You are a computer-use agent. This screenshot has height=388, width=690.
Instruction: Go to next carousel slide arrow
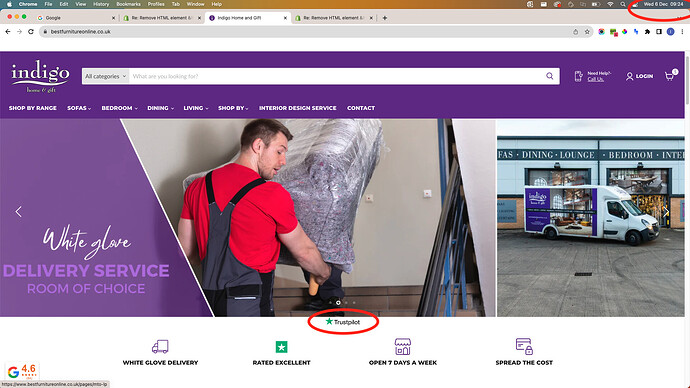coord(666,212)
